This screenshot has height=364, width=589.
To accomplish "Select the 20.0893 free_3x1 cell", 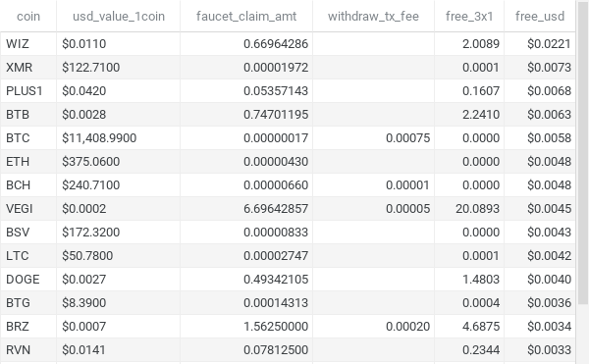I will click(x=469, y=209).
